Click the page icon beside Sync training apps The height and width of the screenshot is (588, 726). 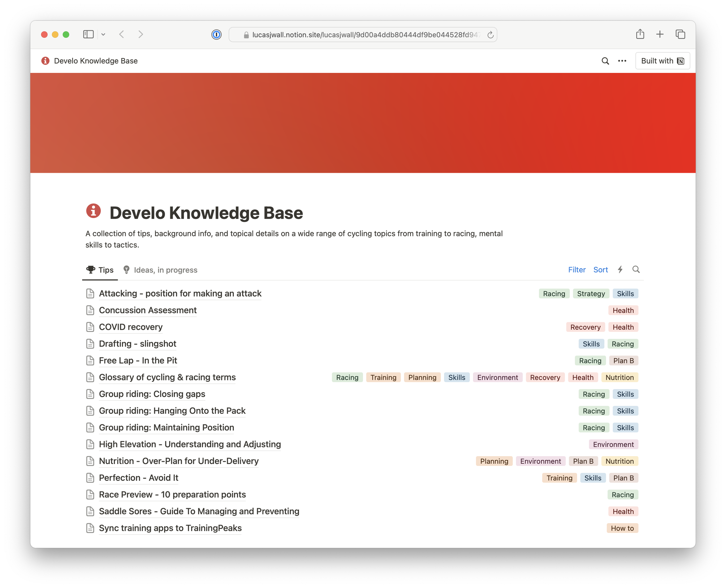click(90, 528)
